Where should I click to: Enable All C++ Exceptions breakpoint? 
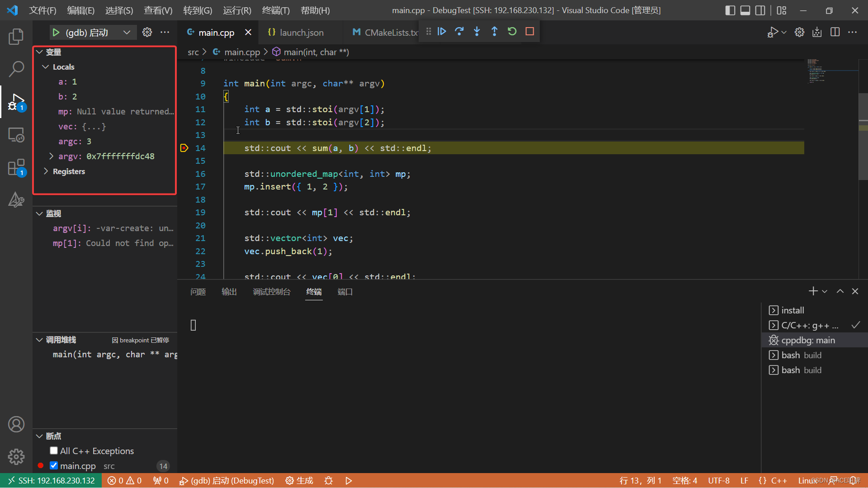(54, 450)
